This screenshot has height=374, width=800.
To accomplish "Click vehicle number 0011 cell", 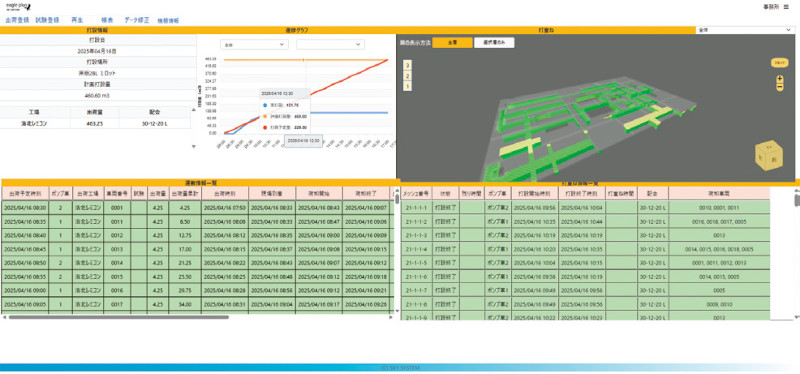I will click(117, 222).
